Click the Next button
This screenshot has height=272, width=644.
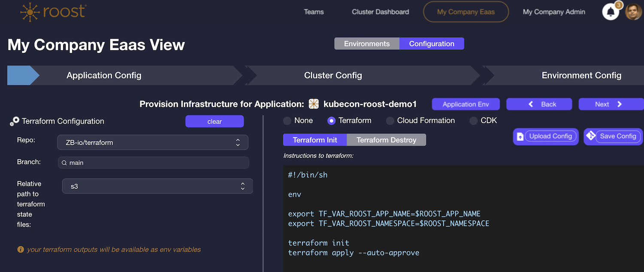(x=610, y=104)
